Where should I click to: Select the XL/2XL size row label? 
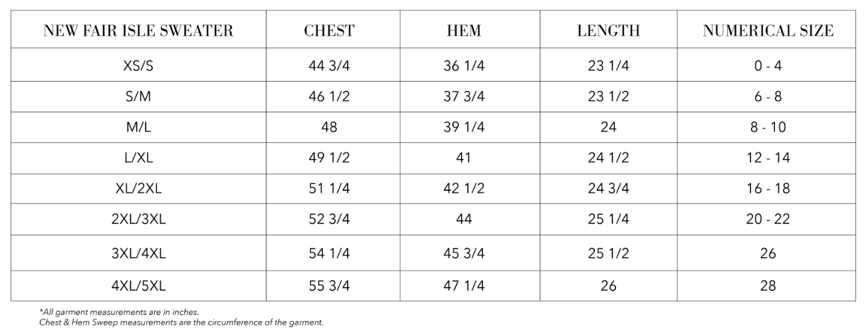coord(138,189)
